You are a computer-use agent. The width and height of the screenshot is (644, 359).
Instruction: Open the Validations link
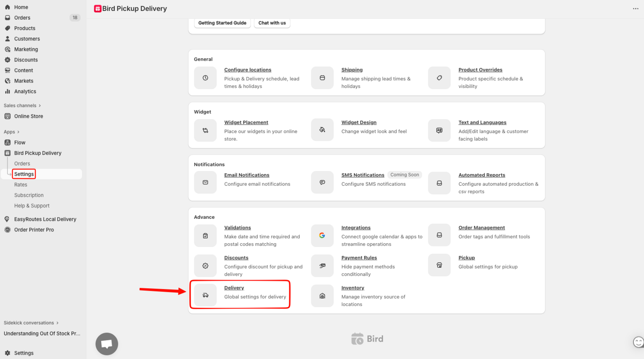[x=237, y=228]
